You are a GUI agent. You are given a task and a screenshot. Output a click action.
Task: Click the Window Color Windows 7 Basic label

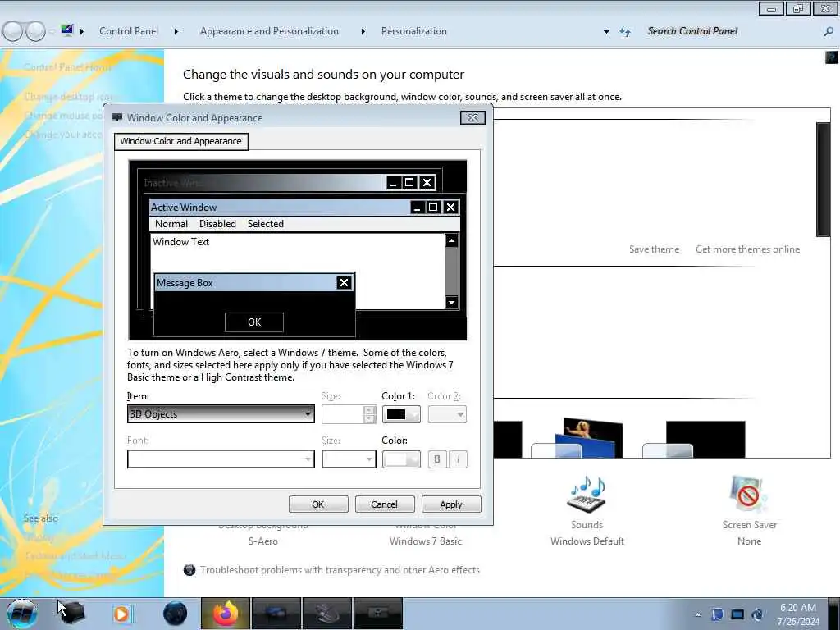[426, 541]
